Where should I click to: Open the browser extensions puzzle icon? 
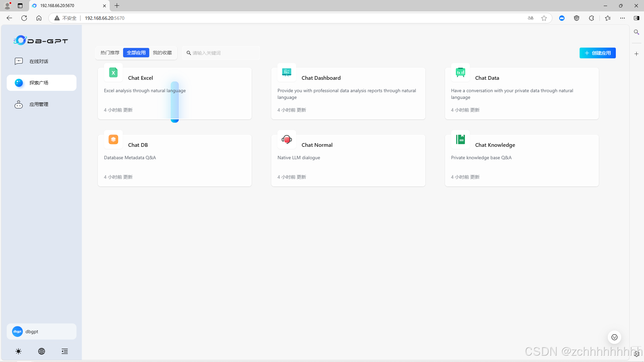591,18
